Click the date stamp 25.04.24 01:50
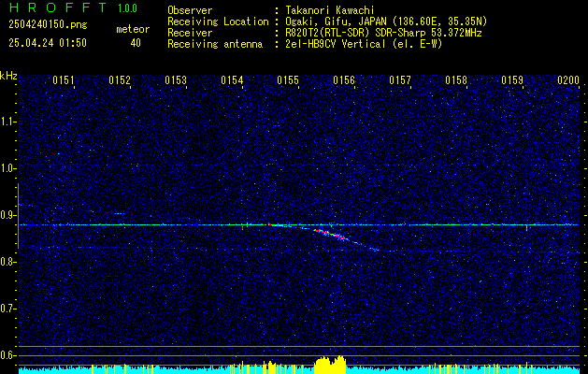Viewport: 588px width, 374px height. [x=48, y=43]
